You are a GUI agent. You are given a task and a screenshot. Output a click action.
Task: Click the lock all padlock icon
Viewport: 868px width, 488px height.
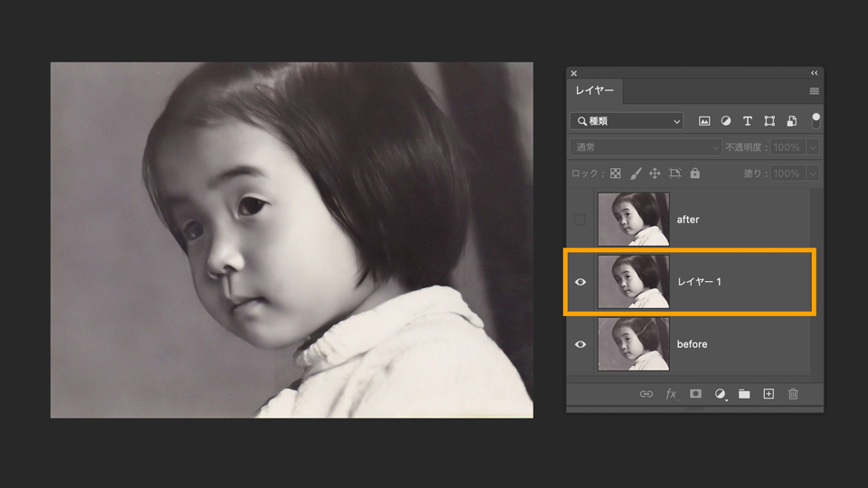point(694,174)
